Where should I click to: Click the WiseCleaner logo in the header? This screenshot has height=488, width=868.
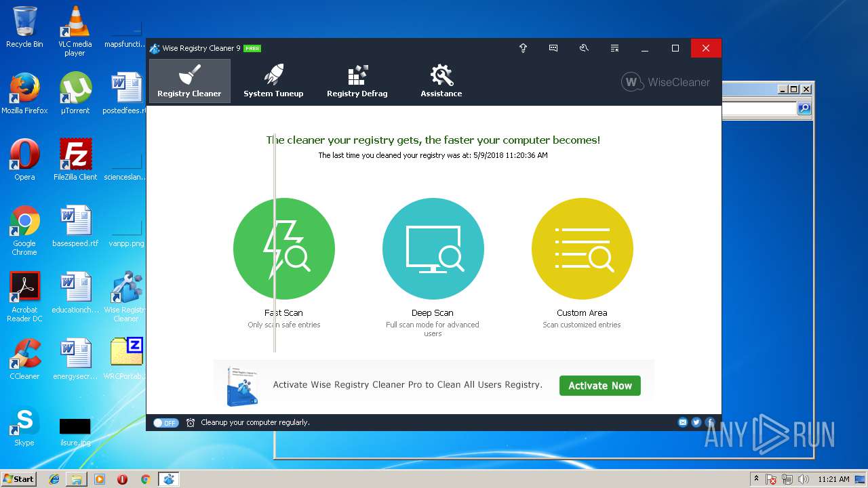[x=665, y=82]
